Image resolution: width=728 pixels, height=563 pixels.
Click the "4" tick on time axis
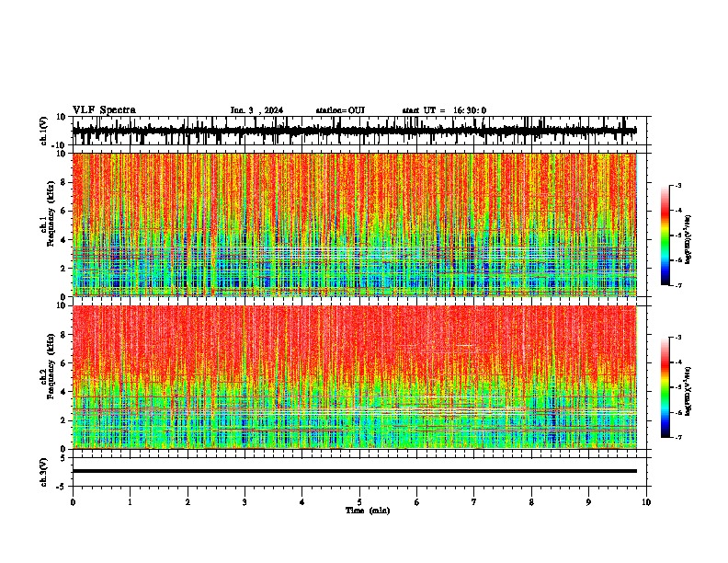pyautogui.click(x=302, y=502)
